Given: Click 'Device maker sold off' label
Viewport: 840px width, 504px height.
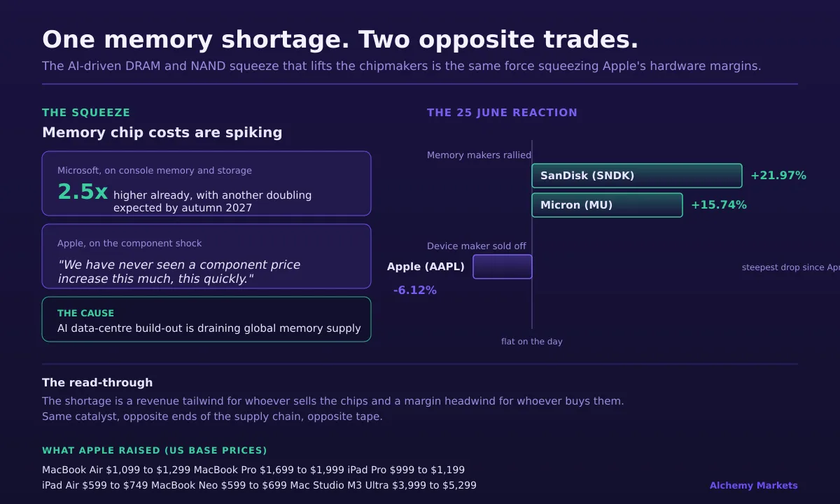Looking at the screenshot, I should pyautogui.click(x=477, y=246).
